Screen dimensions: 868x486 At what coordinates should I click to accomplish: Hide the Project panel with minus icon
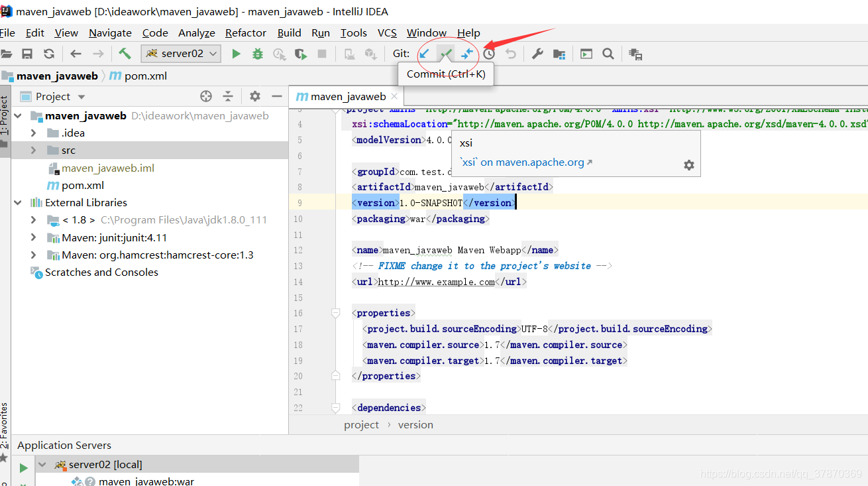click(x=277, y=97)
